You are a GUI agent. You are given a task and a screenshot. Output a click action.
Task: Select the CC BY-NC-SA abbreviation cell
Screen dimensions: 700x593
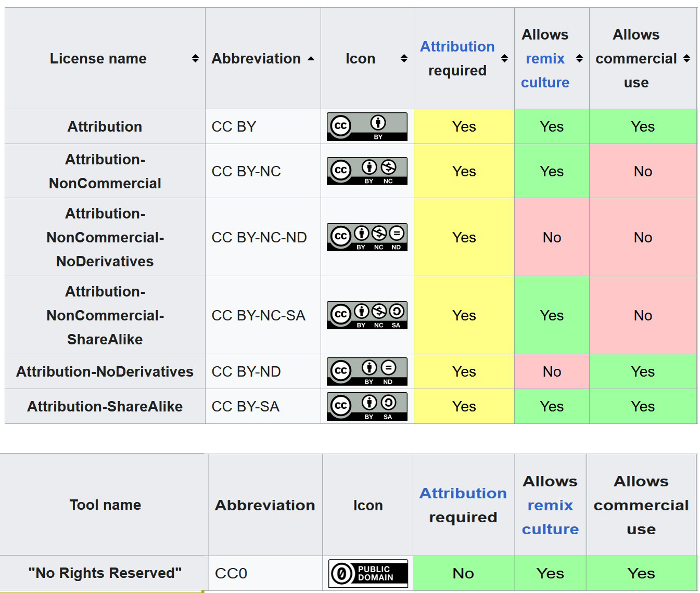point(258,315)
